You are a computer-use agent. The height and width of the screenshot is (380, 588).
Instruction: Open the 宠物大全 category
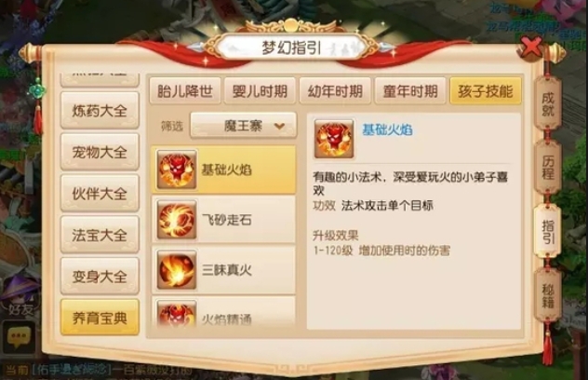(x=100, y=152)
